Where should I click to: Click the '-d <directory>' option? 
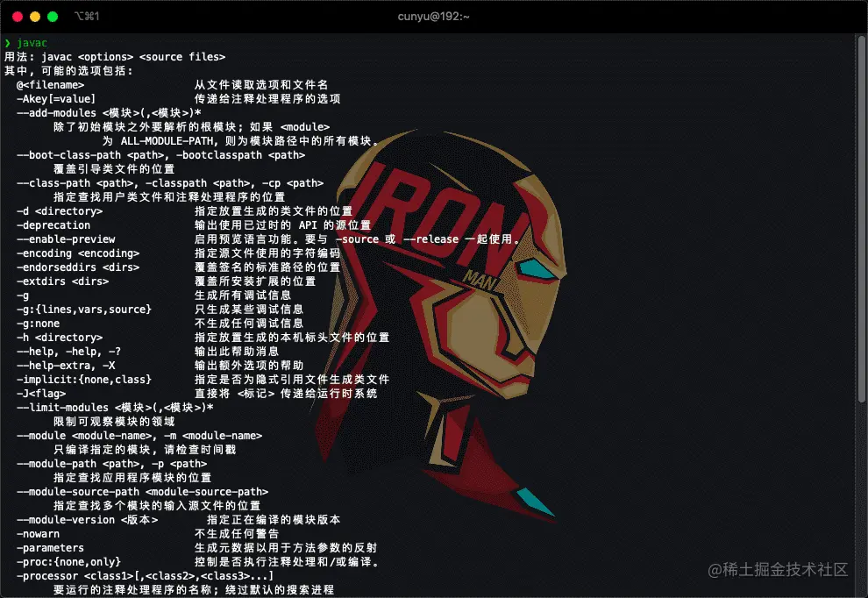(x=60, y=211)
